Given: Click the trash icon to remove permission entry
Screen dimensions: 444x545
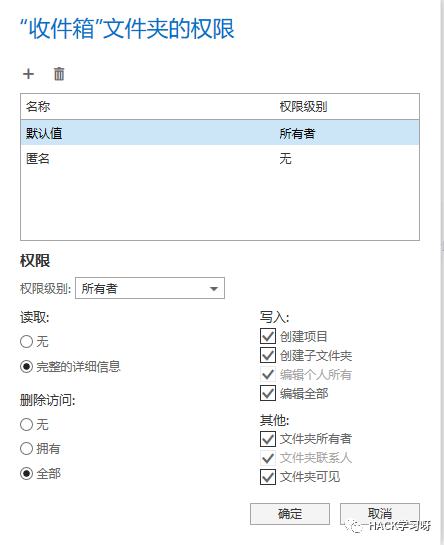Looking at the screenshot, I should pos(59,74).
